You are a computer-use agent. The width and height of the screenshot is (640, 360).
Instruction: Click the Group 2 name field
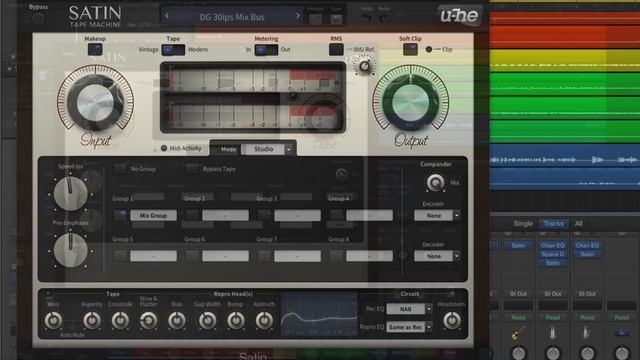[x=225, y=215]
